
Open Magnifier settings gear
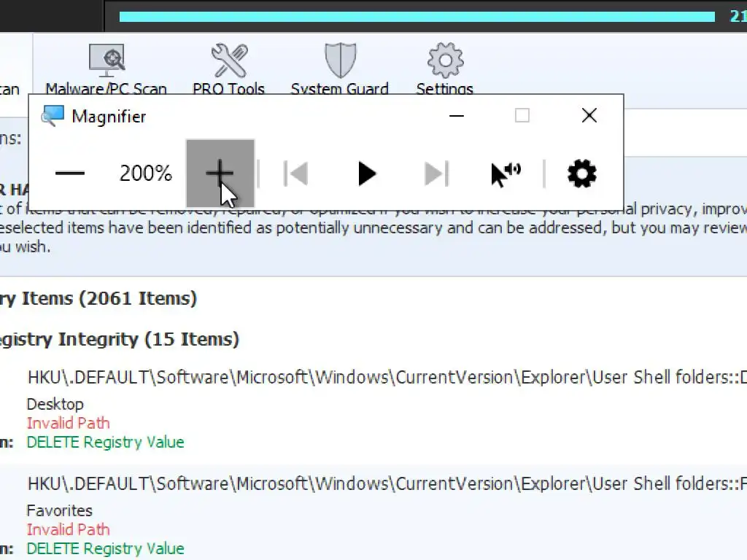click(x=581, y=174)
